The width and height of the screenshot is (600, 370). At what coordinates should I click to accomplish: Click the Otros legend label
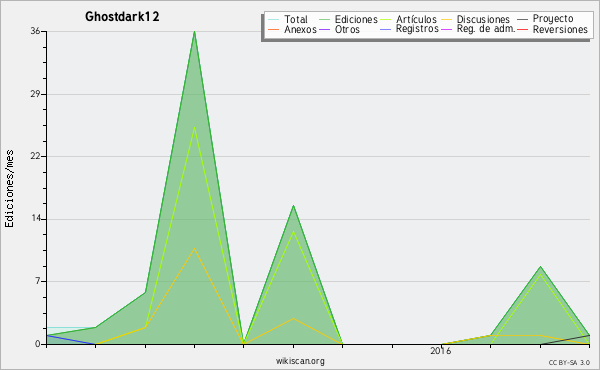point(347,29)
